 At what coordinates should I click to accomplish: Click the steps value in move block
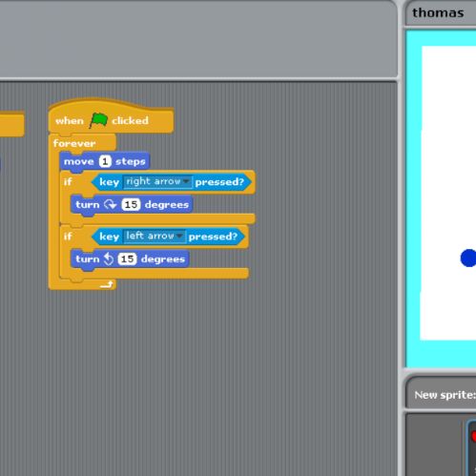[105, 161]
